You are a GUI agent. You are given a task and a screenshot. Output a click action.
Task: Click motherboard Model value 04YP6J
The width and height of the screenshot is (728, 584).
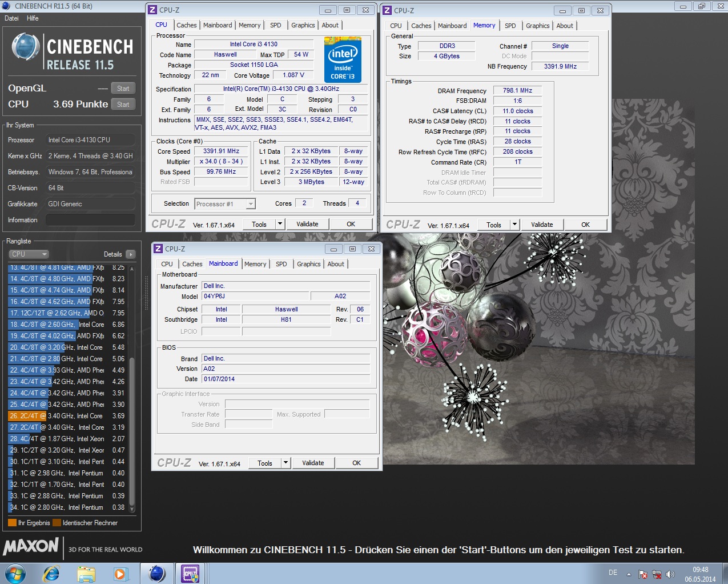255,296
